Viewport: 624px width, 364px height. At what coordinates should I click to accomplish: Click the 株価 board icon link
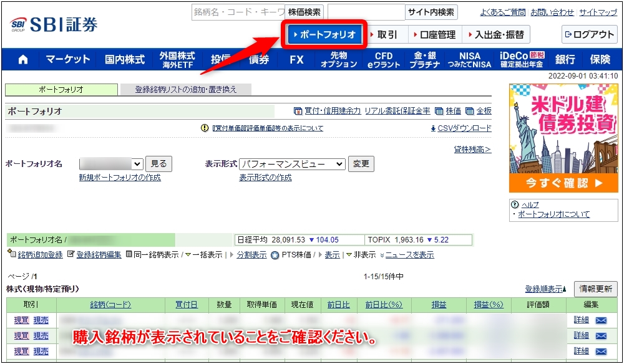click(448, 111)
